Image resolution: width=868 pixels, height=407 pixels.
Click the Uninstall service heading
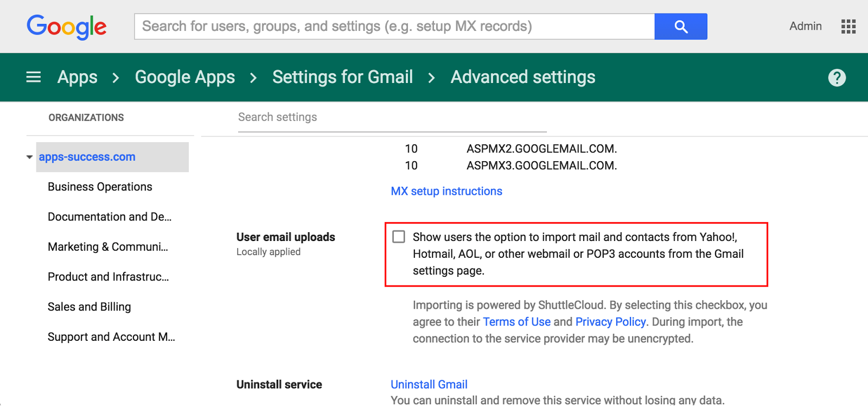(x=279, y=385)
